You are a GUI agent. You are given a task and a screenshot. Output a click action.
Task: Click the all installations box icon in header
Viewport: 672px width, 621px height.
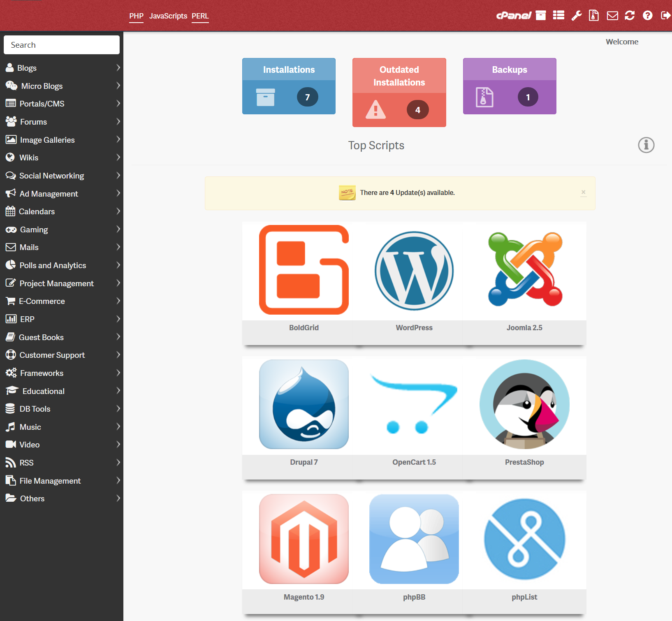pos(541,16)
